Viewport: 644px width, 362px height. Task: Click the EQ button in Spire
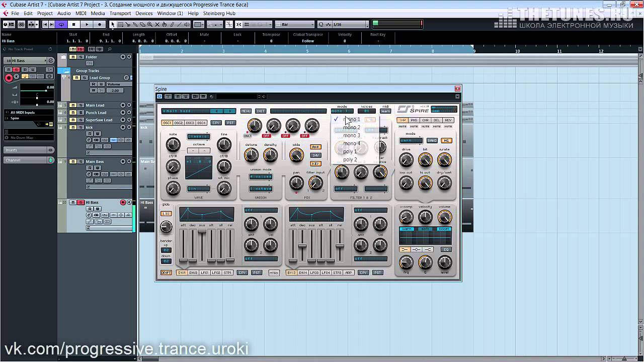(x=446, y=250)
